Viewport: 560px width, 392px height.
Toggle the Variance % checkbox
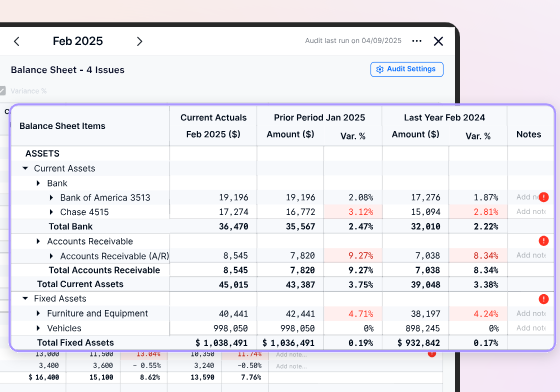(x=2, y=91)
